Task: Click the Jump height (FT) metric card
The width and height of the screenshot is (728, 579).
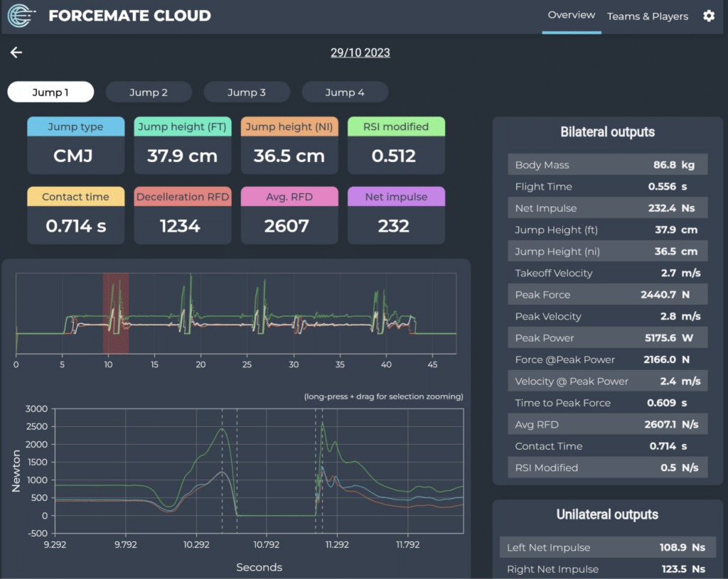Action: click(x=183, y=145)
